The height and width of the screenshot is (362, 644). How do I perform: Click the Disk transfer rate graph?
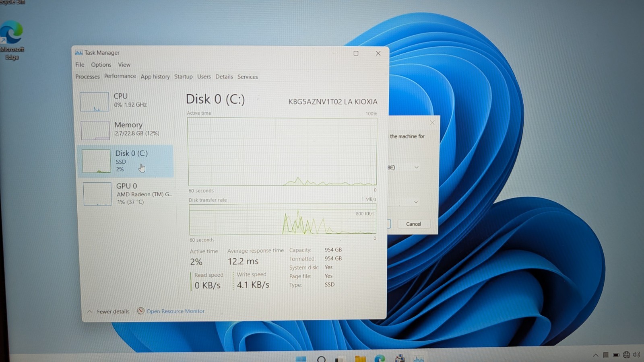click(x=283, y=219)
